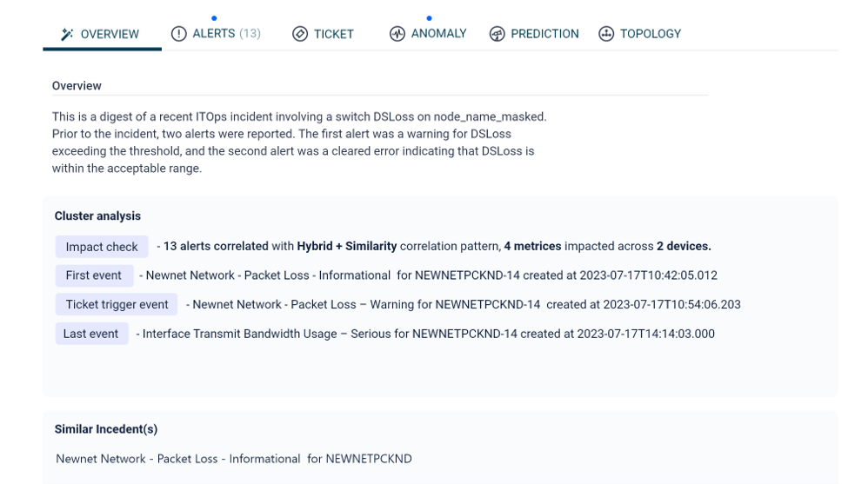Image resolution: width=868 pixels, height=484 pixels.
Task: Open the Topology tab label
Action: coord(650,34)
